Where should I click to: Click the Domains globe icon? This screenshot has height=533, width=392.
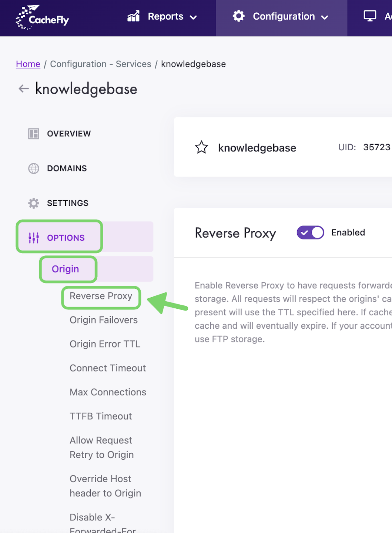[x=34, y=168]
